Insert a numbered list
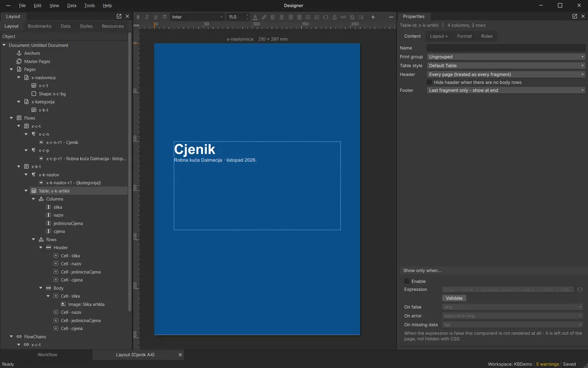 [317, 17]
